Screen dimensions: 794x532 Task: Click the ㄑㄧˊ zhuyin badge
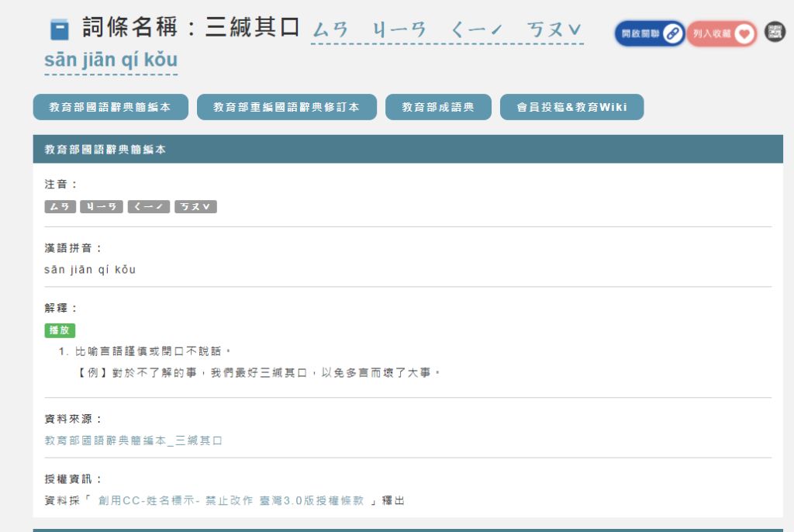[x=148, y=207]
